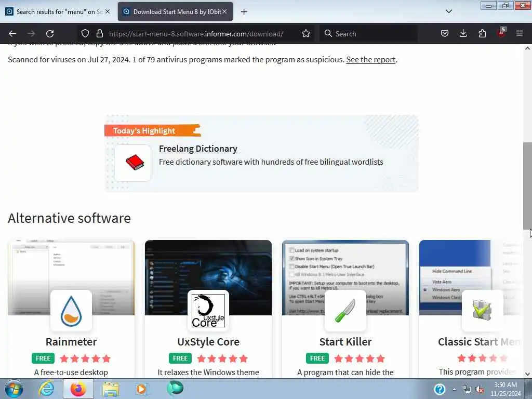
Task: Click the Rainmeter water drop icon
Action: (x=71, y=311)
